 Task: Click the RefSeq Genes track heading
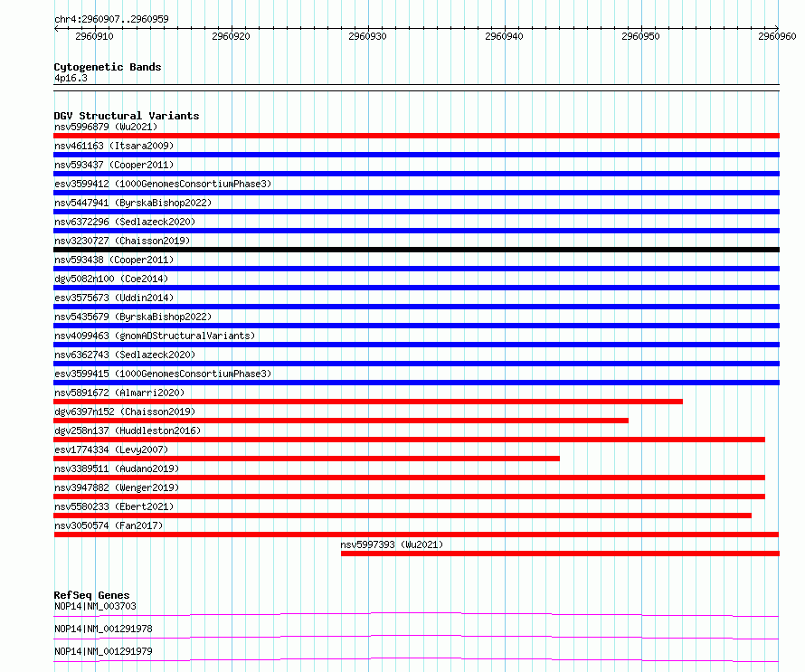click(x=91, y=595)
